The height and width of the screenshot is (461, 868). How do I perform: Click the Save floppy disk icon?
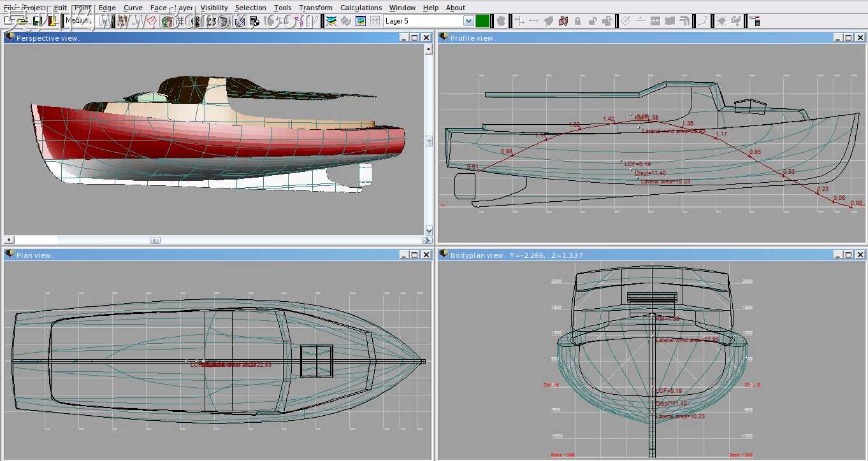tap(37, 21)
